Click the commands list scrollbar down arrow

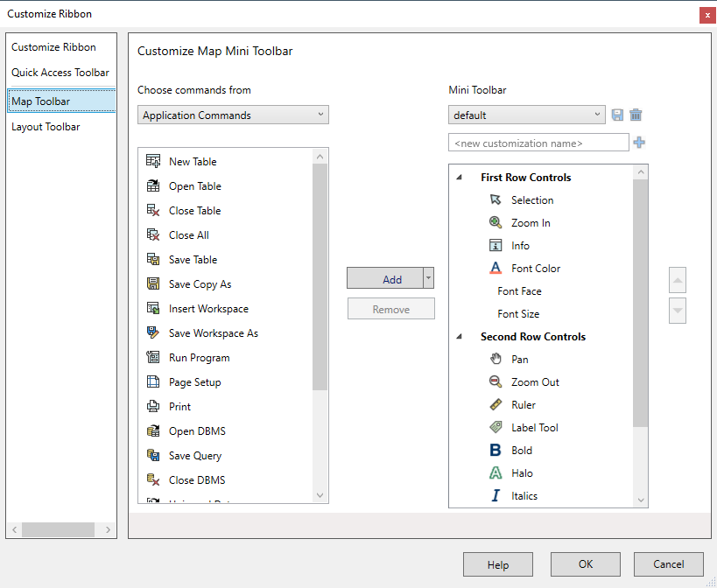(320, 494)
